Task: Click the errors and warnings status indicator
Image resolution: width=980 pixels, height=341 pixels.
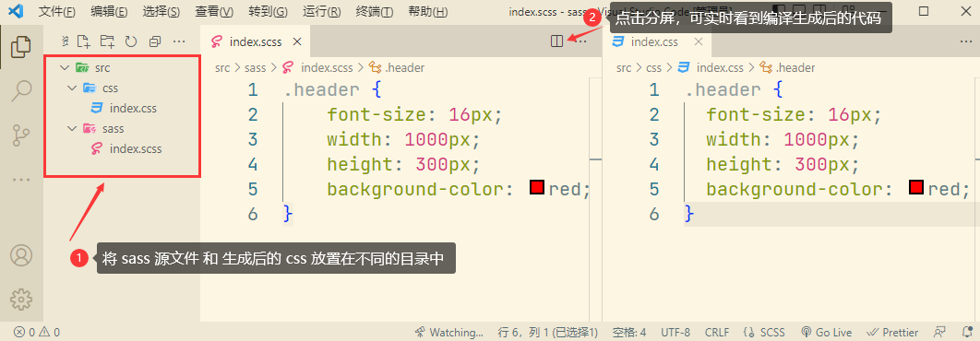Action: pyautogui.click(x=37, y=333)
